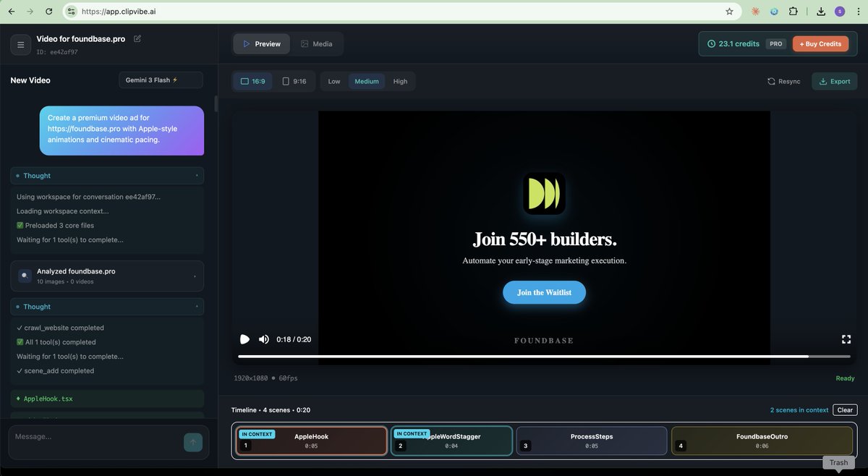Select AppleHook scene in timeline
The image size is (868, 476).
(312, 441)
